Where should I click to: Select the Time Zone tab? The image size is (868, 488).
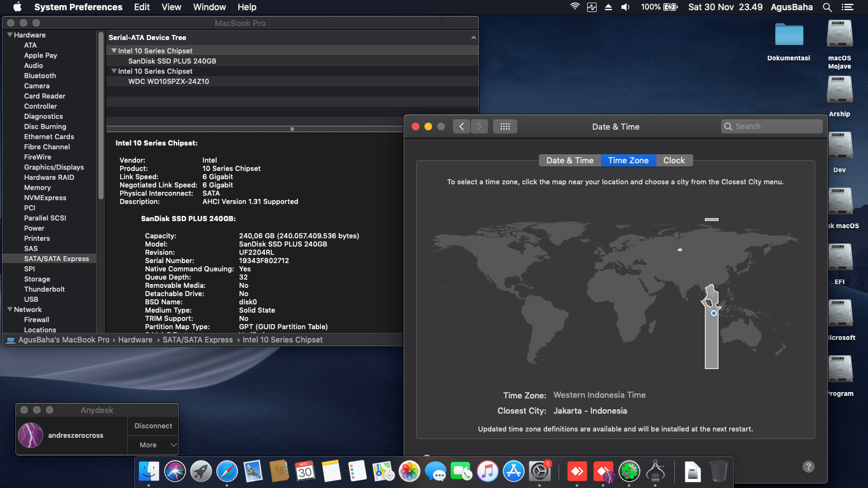[x=628, y=160]
